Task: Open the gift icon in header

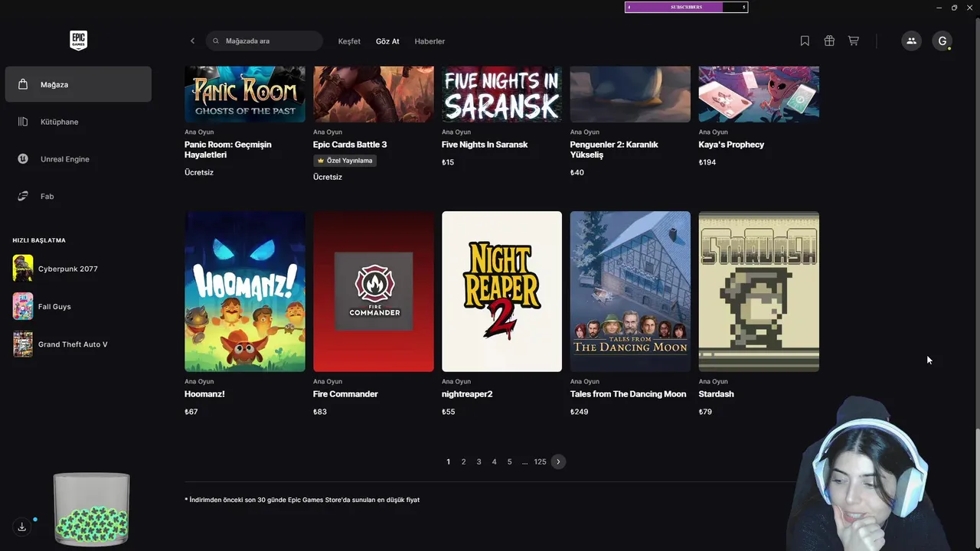Action: tap(829, 41)
